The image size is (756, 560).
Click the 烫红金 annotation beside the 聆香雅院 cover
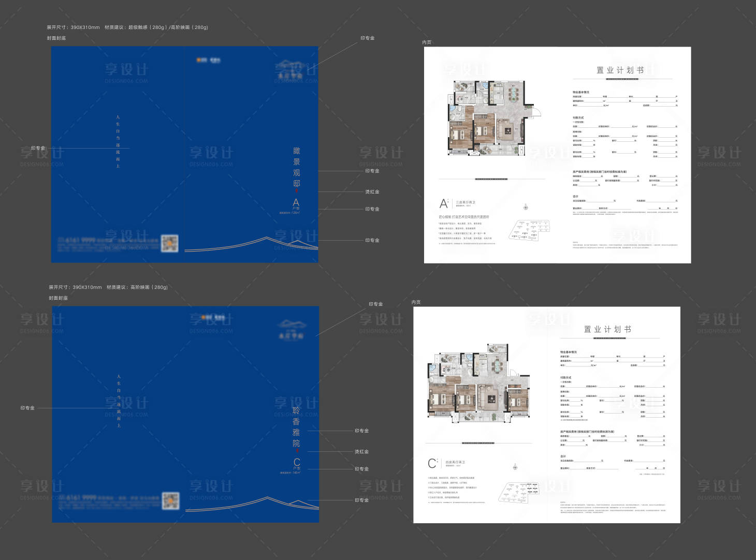362,452
